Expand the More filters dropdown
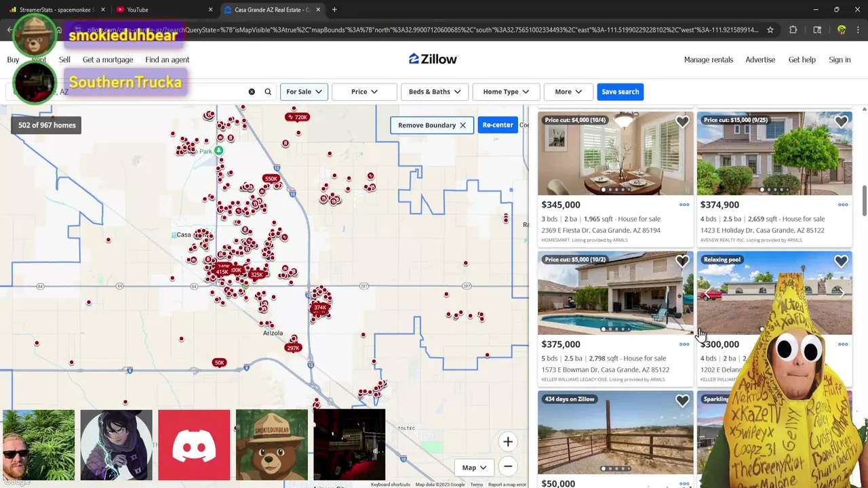This screenshot has width=868, height=488. (568, 91)
